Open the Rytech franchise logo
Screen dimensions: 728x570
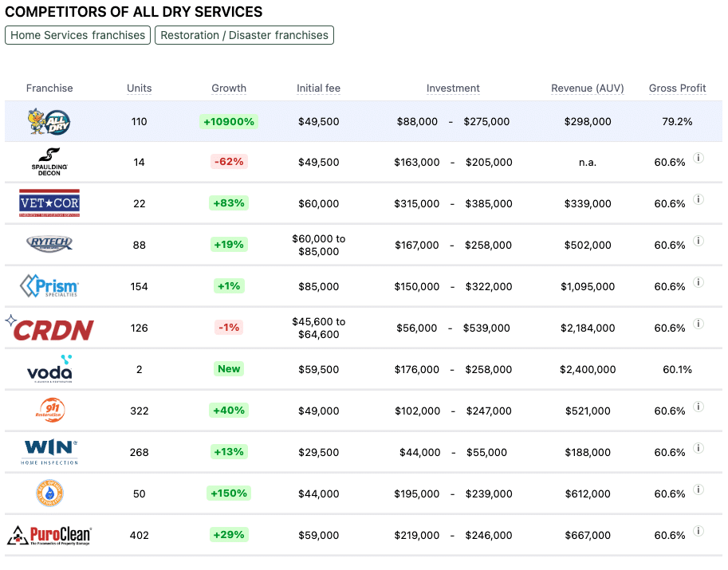[x=49, y=244]
